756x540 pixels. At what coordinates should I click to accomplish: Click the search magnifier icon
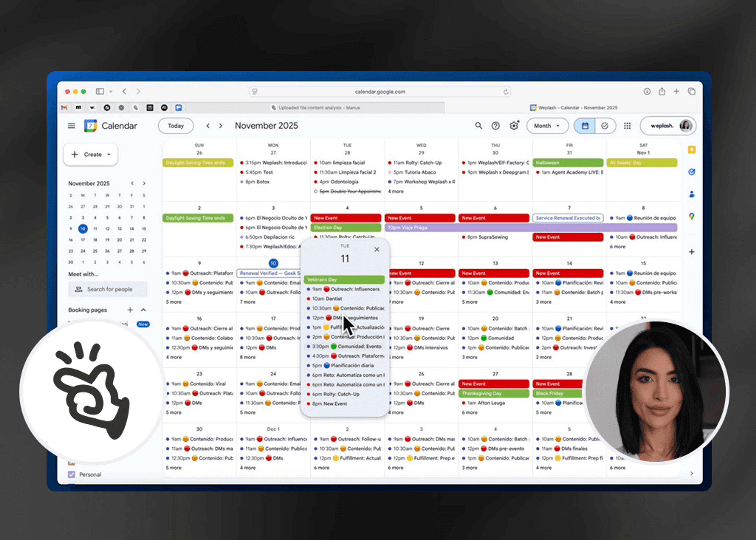pos(479,126)
